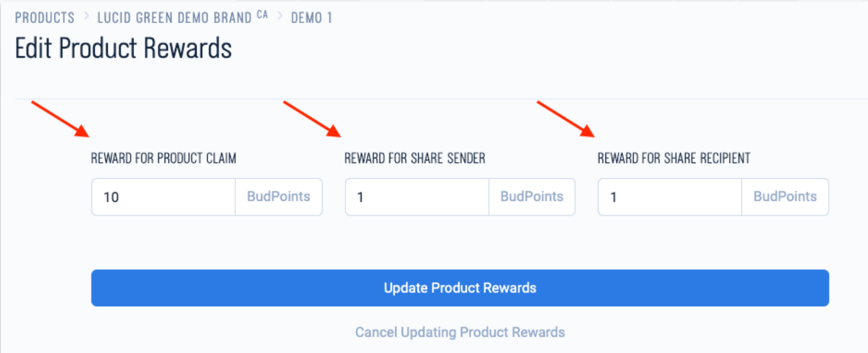Viewport: 868px width, 353px height.
Task: Click the Edit Product Rewards page title
Action: (x=123, y=48)
